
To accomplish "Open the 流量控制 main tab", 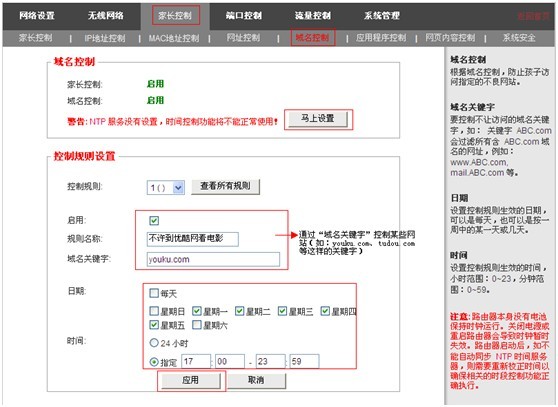I will tap(313, 15).
